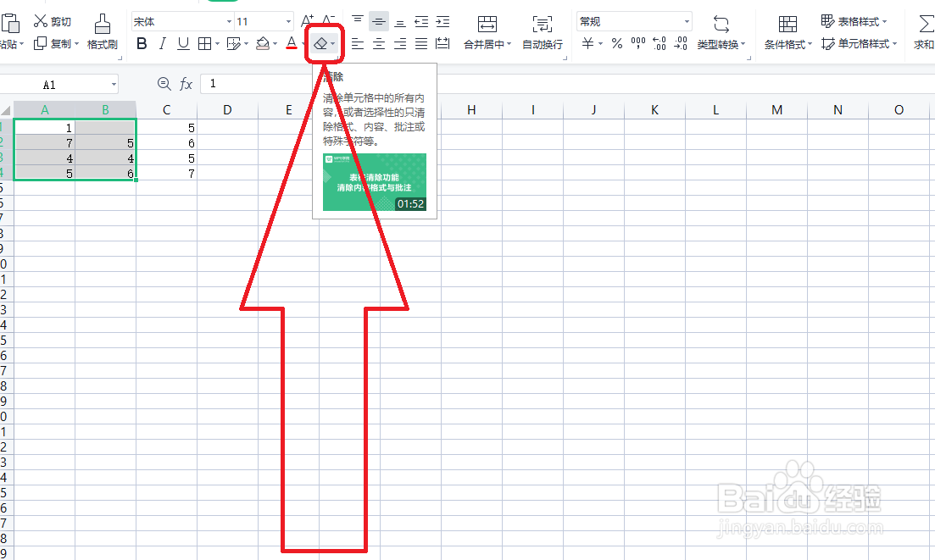Screen dimensions: 935x560
Task: Select column M header
Action: tap(777, 109)
